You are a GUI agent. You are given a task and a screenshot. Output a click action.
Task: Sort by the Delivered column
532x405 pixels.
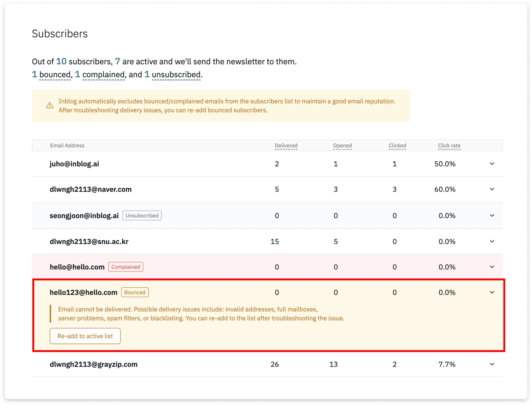pyautogui.click(x=286, y=145)
